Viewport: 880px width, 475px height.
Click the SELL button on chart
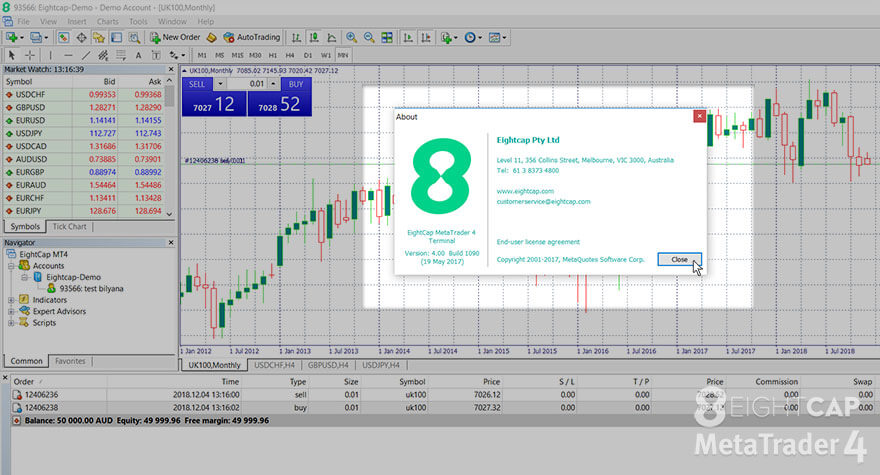click(x=197, y=84)
